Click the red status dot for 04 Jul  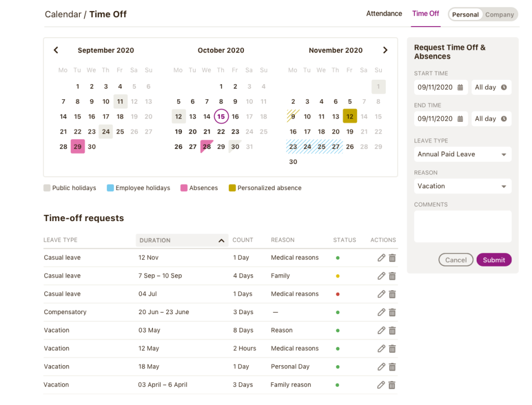tap(337, 294)
